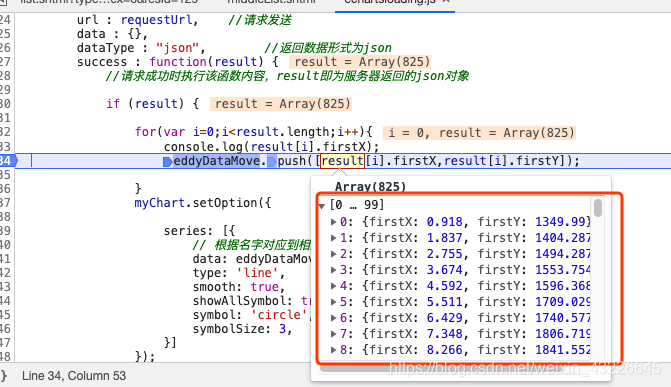Click the vertical scrollbar thumb in array popup
This screenshot has width=671, height=387.
coord(598,208)
